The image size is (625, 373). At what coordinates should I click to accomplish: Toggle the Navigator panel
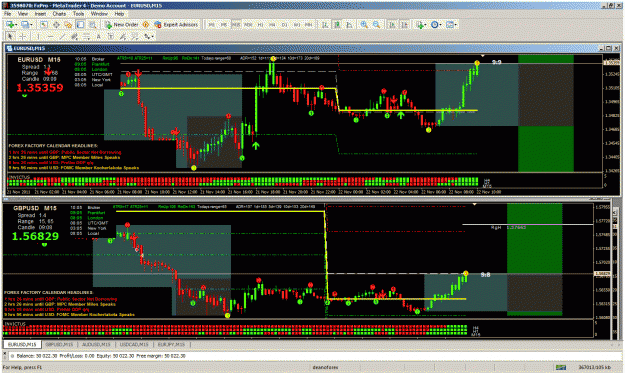point(68,24)
